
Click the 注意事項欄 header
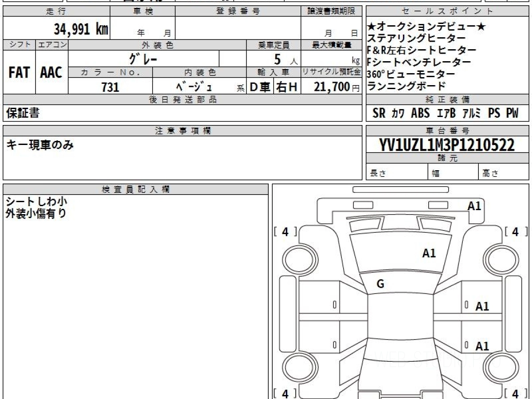183,131
